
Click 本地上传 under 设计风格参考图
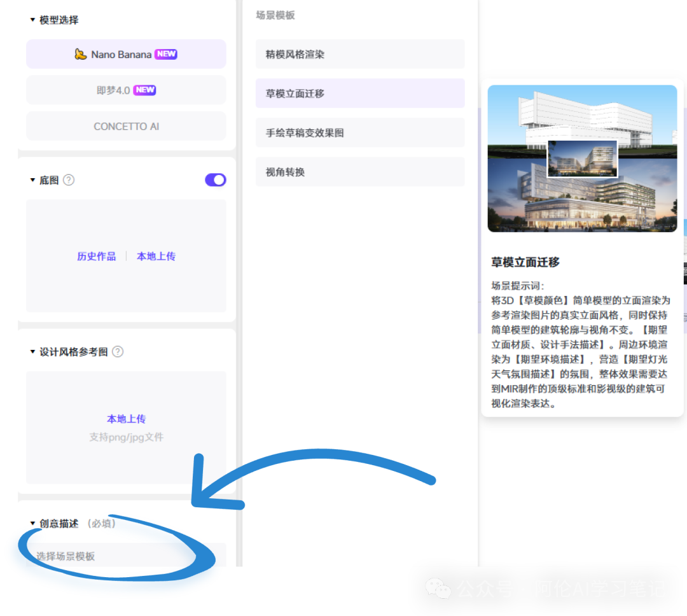click(x=126, y=419)
